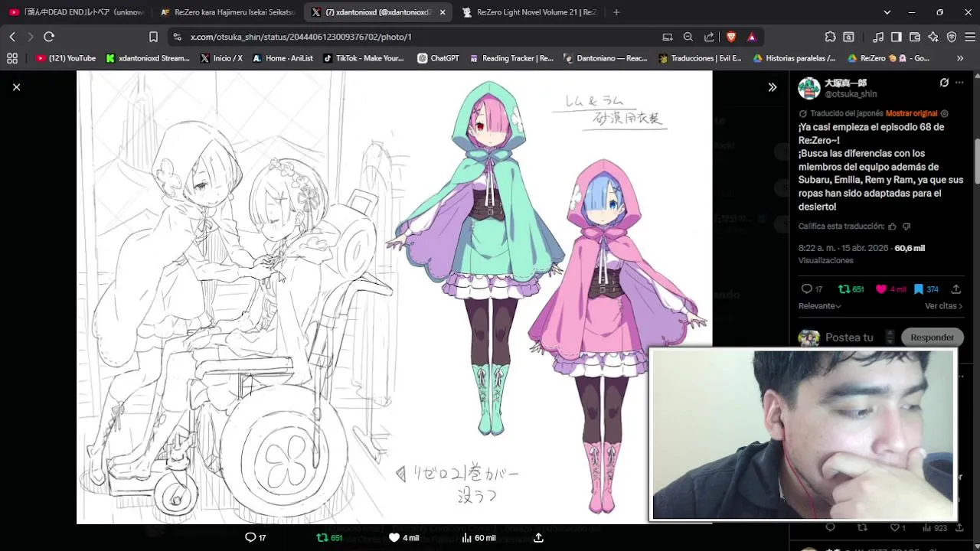Open Brave VPN shield icon
The image size is (980, 551).
[952, 37]
